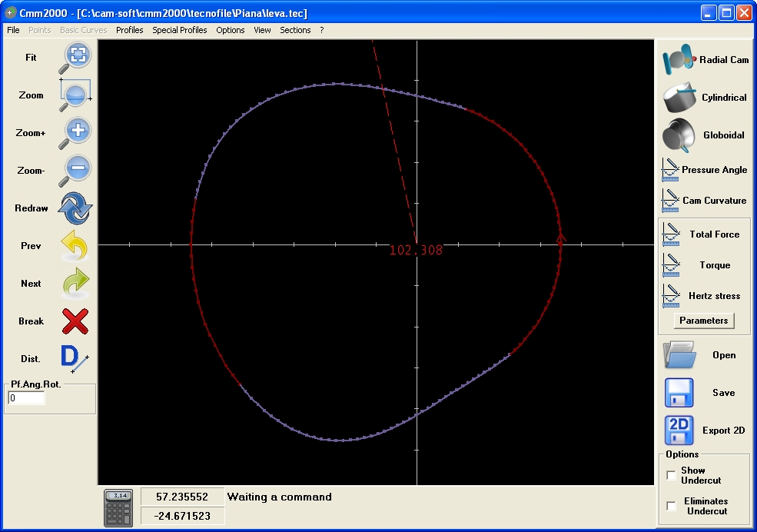The image size is (757, 532).
Task: Open the calculator icon in status bar
Action: point(118,508)
